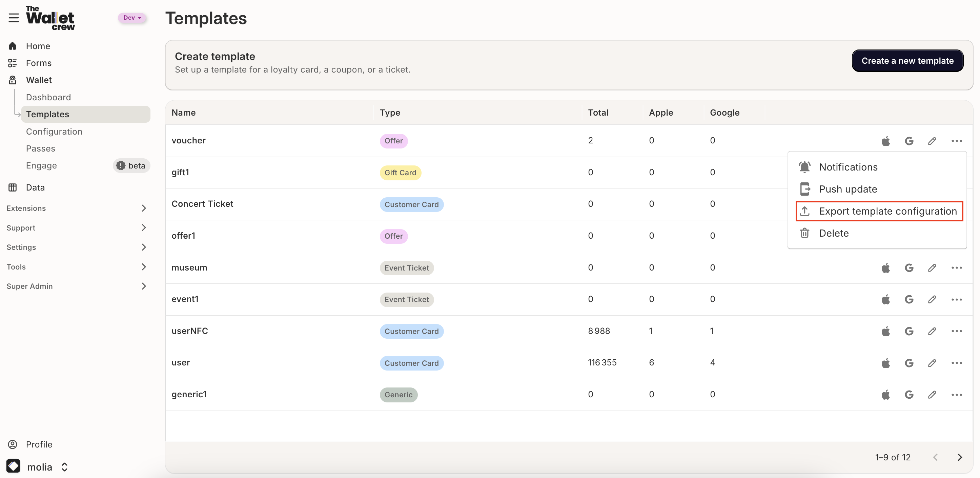Go to next page of templates
The image size is (980, 478).
(x=959, y=457)
